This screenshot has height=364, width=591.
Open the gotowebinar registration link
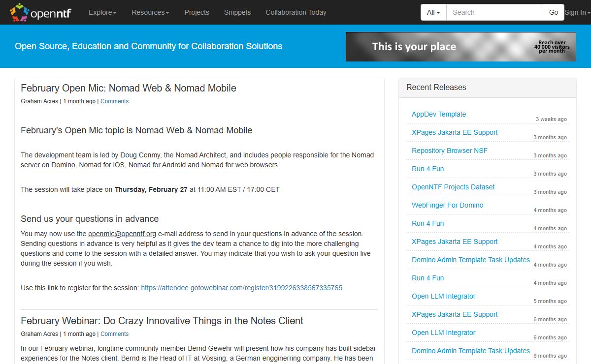[x=241, y=288]
